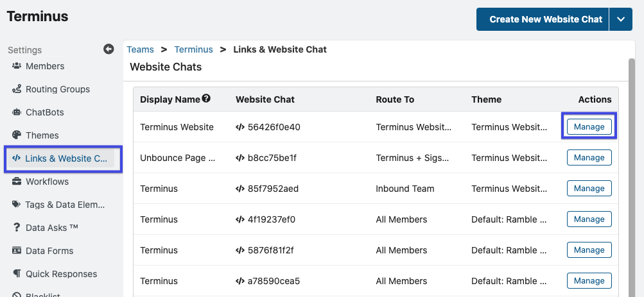Screen dimensions: 644x297
Task: Click the Tags & Data Elements tag icon
Action: pyautogui.click(x=17, y=204)
